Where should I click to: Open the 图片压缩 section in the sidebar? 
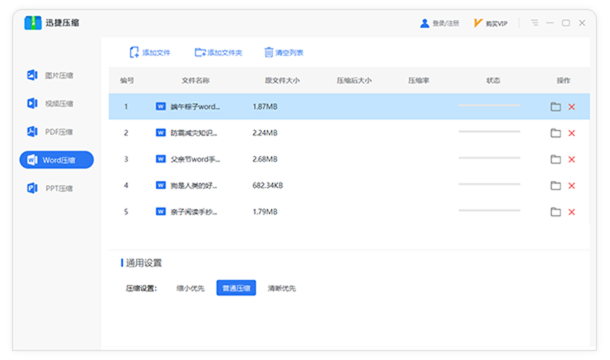(x=50, y=75)
